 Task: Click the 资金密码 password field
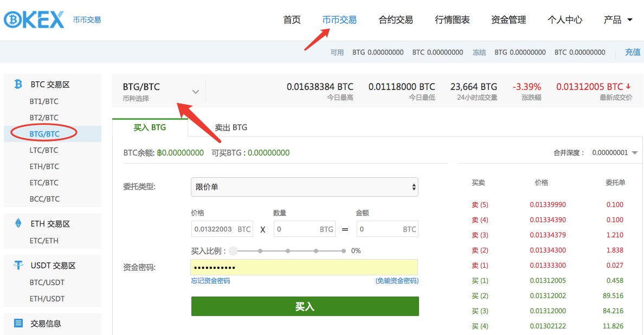[304, 267]
